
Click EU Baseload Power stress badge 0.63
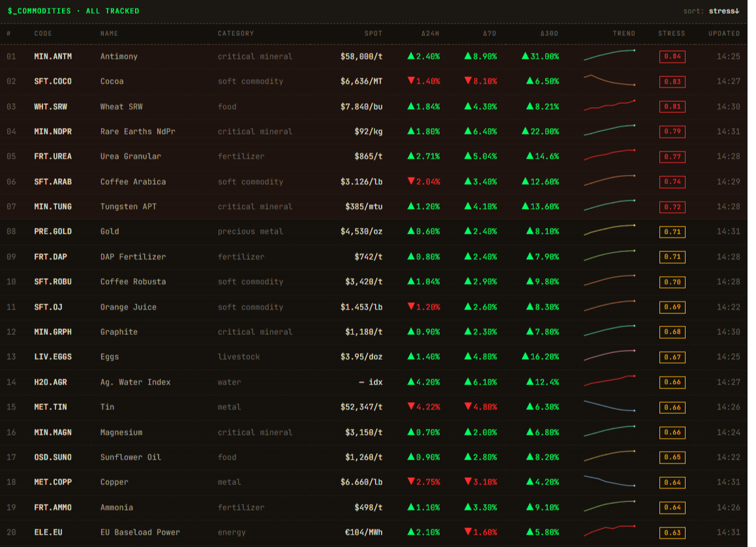pyautogui.click(x=672, y=533)
